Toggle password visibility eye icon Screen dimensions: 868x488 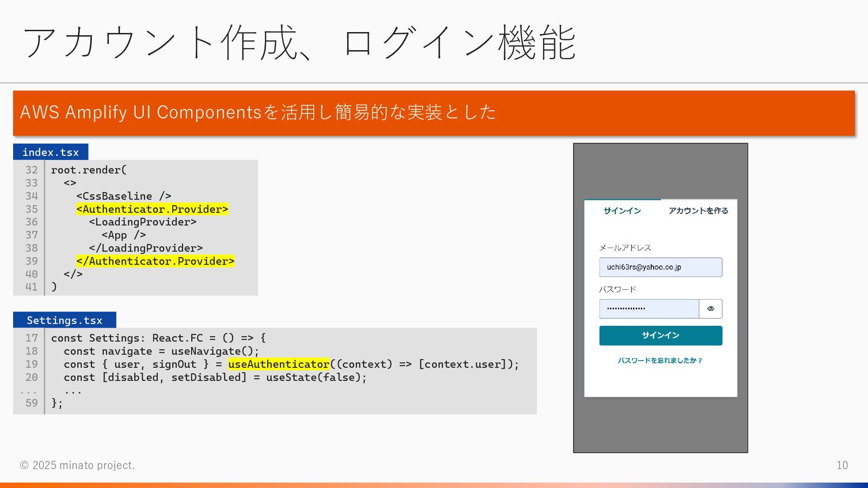coord(710,309)
